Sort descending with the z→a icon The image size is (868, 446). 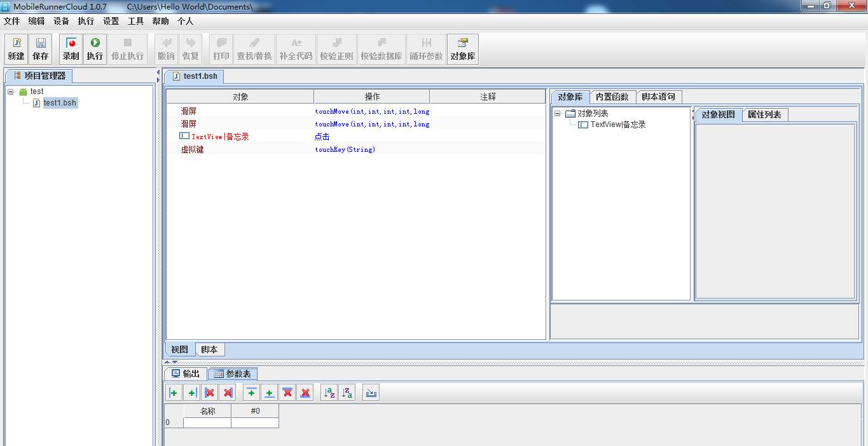click(347, 392)
